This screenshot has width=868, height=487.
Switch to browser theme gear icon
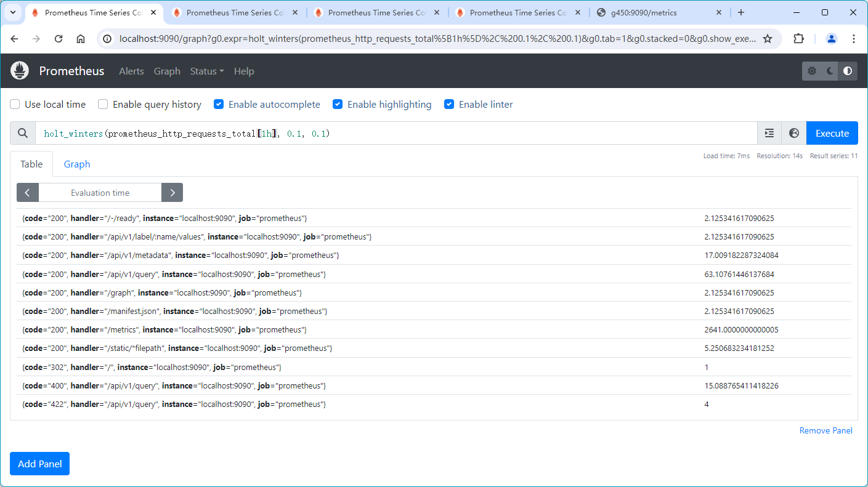(812, 71)
